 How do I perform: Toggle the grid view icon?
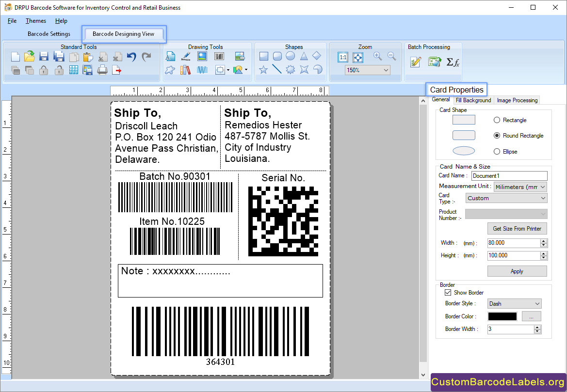point(73,70)
